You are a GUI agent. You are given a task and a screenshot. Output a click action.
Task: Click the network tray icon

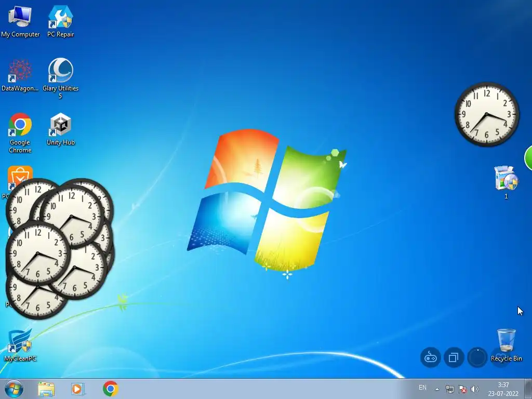tap(450, 389)
